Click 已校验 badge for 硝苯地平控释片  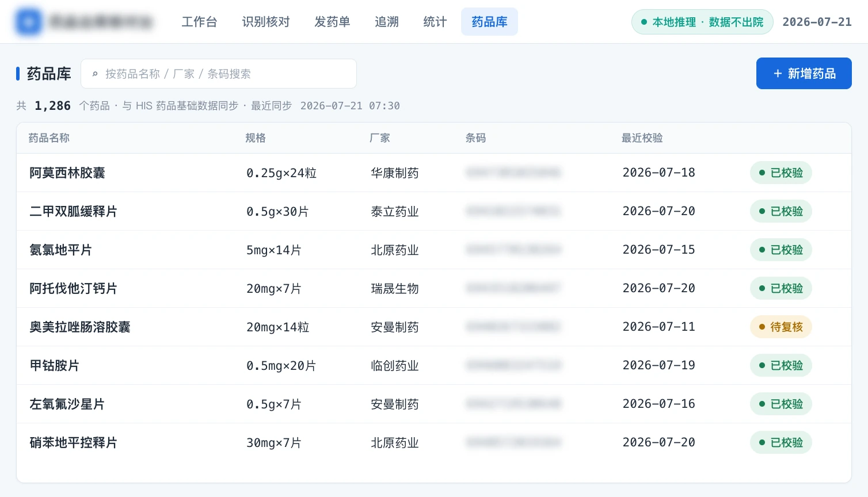781,442
